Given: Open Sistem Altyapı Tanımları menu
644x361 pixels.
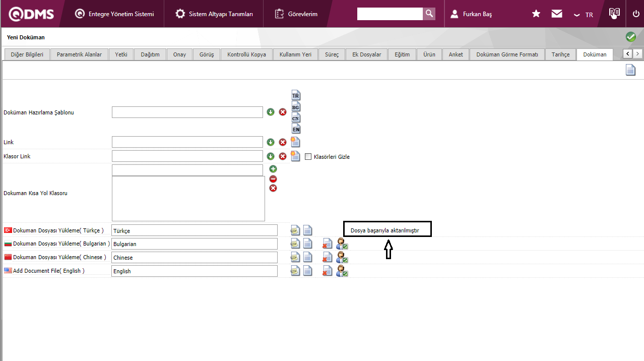Looking at the screenshot, I should [x=214, y=14].
